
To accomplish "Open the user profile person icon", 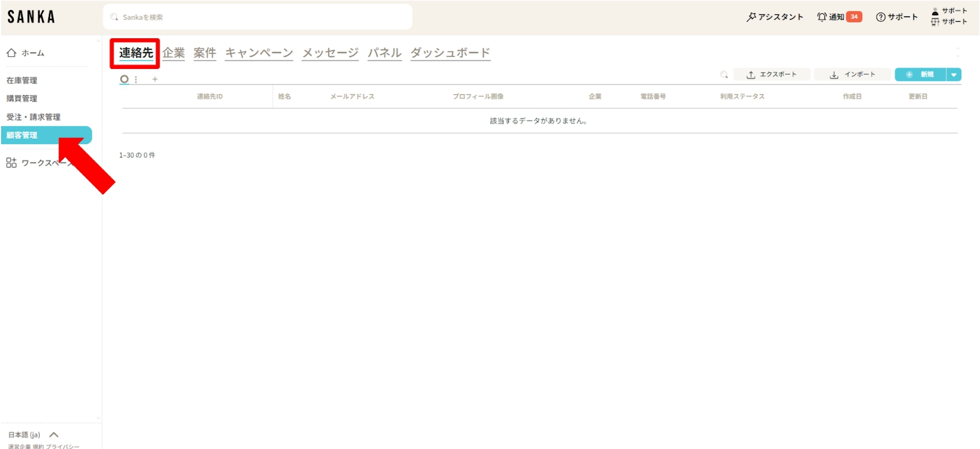I will pyautogui.click(x=935, y=11).
